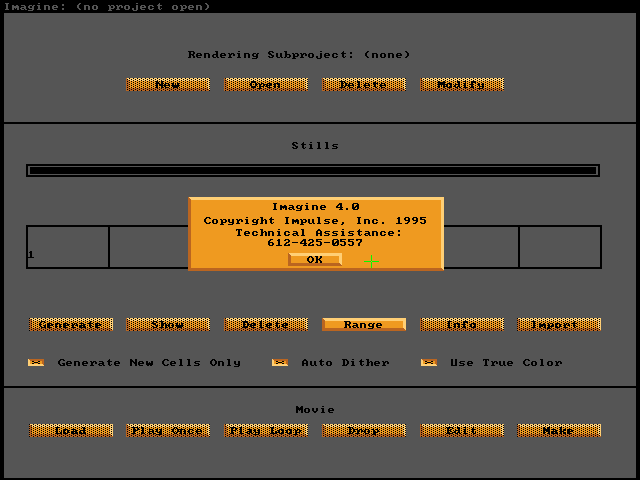The width and height of the screenshot is (640, 480).
Task: Toggle the Auto Dither checkbox
Action: 280,362
